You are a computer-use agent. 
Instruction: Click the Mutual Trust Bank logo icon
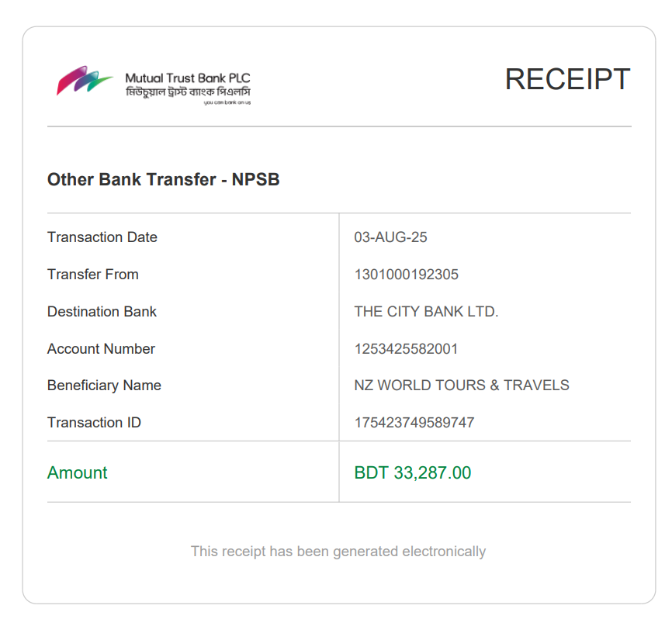click(x=85, y=81)
